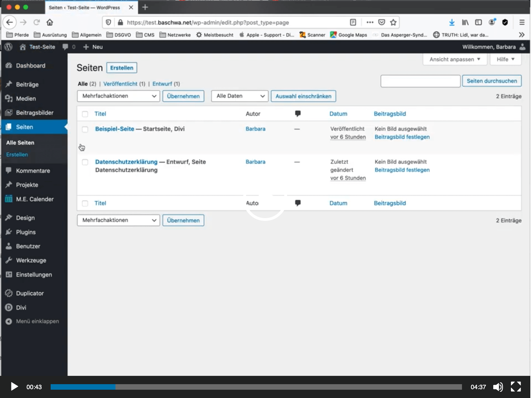Toggle video fullscreen icon
Viewport: 532px width, 398px height.
coord(516,387)
